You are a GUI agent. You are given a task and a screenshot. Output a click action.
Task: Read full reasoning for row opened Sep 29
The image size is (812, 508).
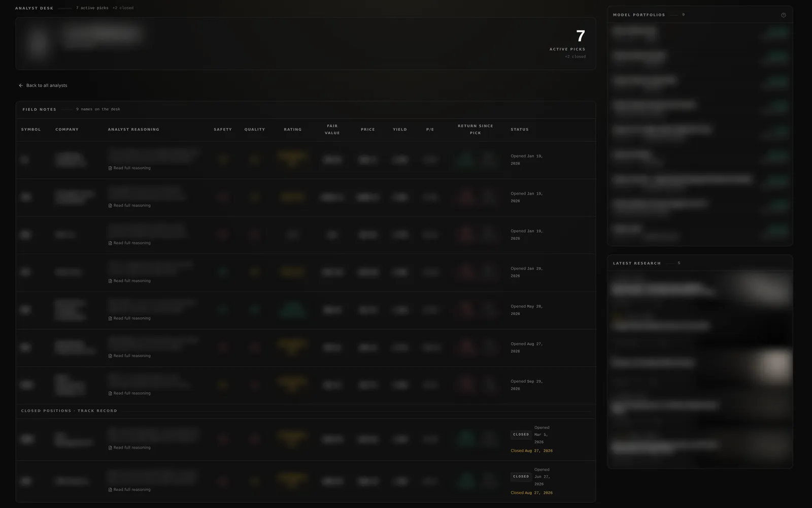tap(129, 394)
